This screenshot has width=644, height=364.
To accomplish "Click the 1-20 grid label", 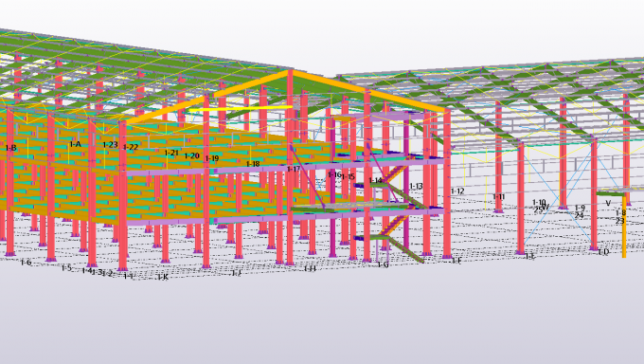I will coord(191,155).
